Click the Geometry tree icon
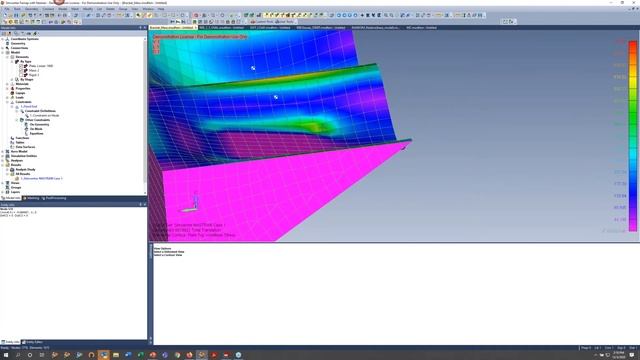This screenshot has height=360, width=640. click(7, 43)
